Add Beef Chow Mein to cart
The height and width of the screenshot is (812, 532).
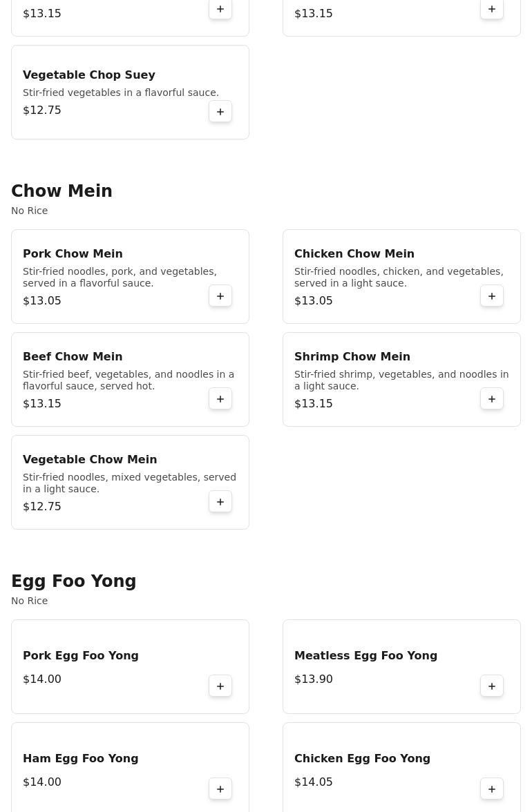(x=220, y=399)
